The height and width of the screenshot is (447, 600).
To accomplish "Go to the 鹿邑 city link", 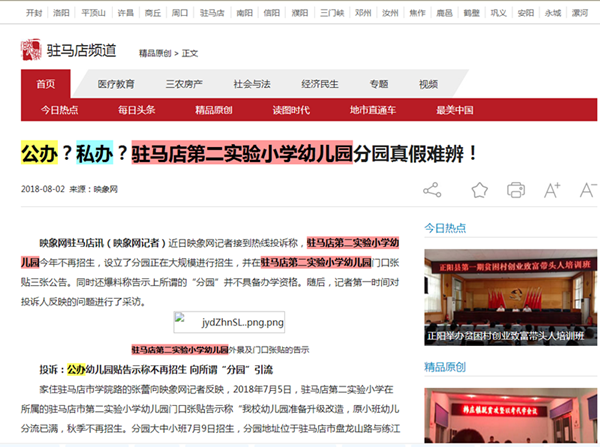I will [444, 13].
